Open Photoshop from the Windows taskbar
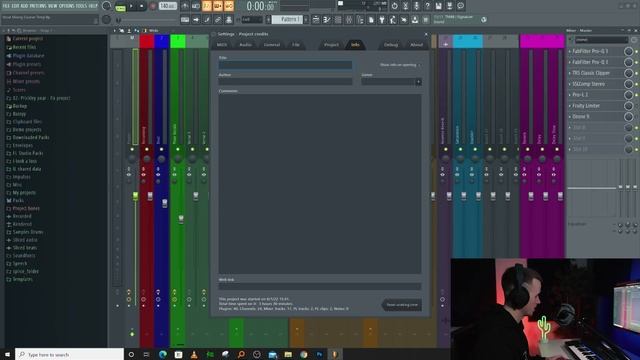This screenshot has height=360, width=640. (x=319, y=354)
